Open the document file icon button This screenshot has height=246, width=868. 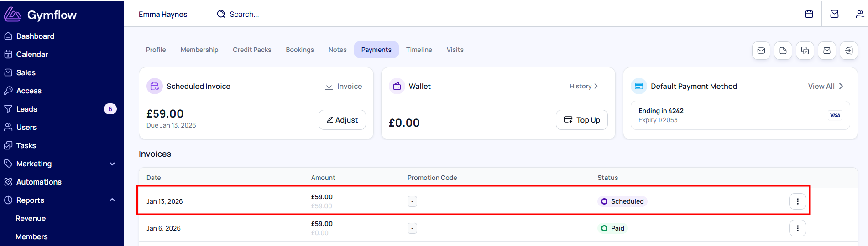(783, 51)
